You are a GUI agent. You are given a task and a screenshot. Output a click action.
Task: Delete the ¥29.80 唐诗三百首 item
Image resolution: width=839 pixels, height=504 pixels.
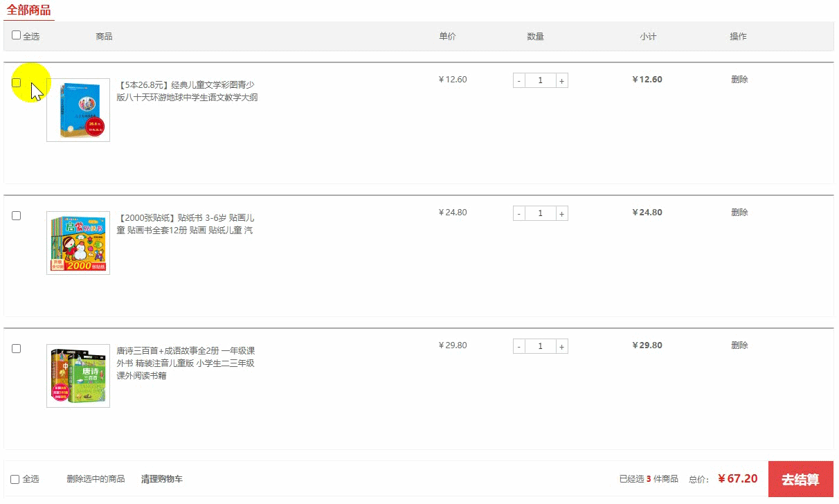(739, 345)
